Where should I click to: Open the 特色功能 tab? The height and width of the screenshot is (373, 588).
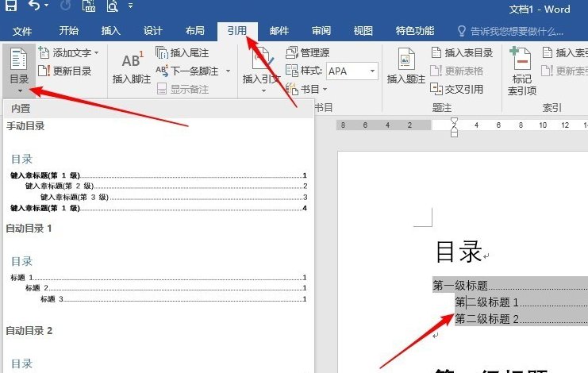(x=415, y=31)
